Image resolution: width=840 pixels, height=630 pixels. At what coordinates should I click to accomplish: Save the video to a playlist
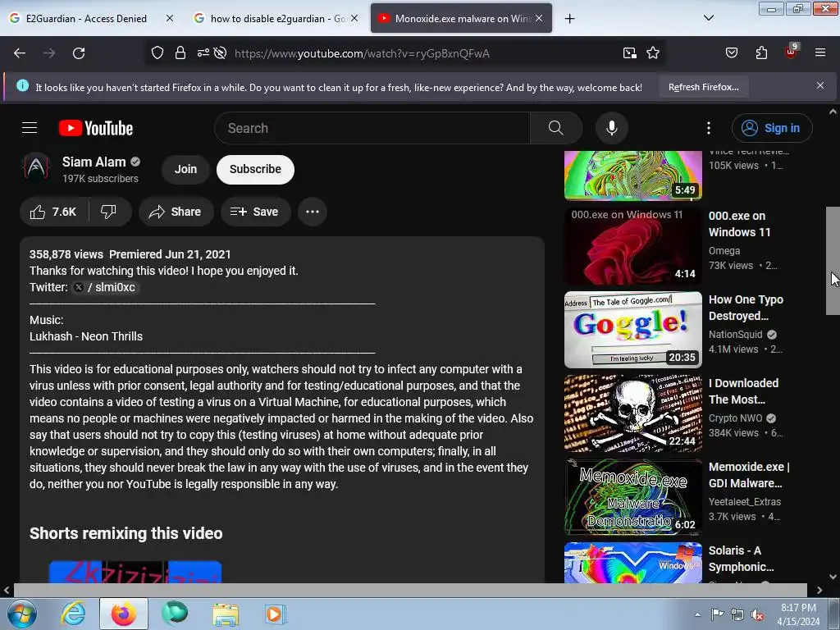(254, 212)
